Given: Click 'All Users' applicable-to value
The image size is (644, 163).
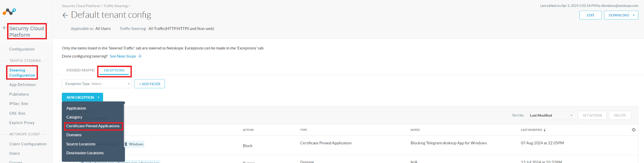Looking at the screenshot, I should tap(103, 29).
